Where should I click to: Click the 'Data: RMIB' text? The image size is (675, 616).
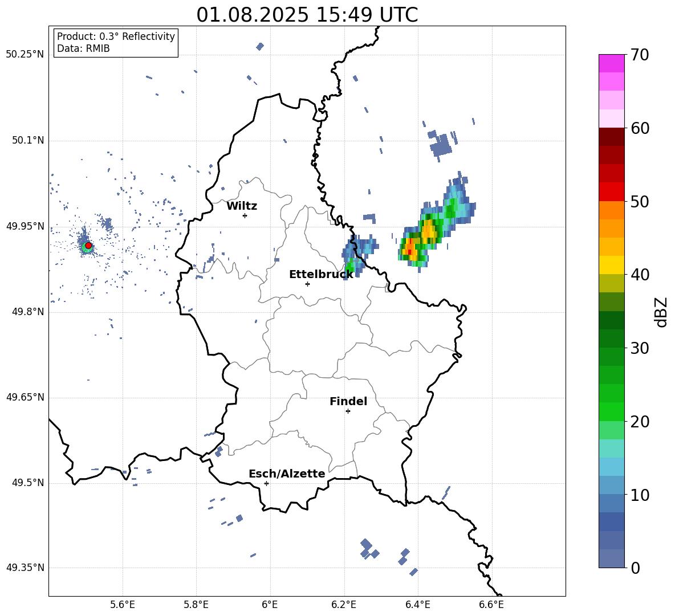(x=83, y=48)
